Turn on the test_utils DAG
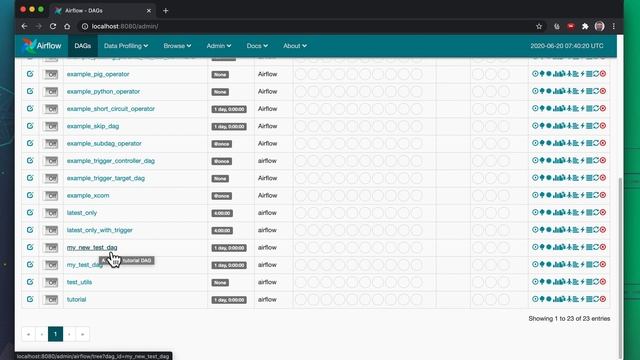 tap(51, 282)
